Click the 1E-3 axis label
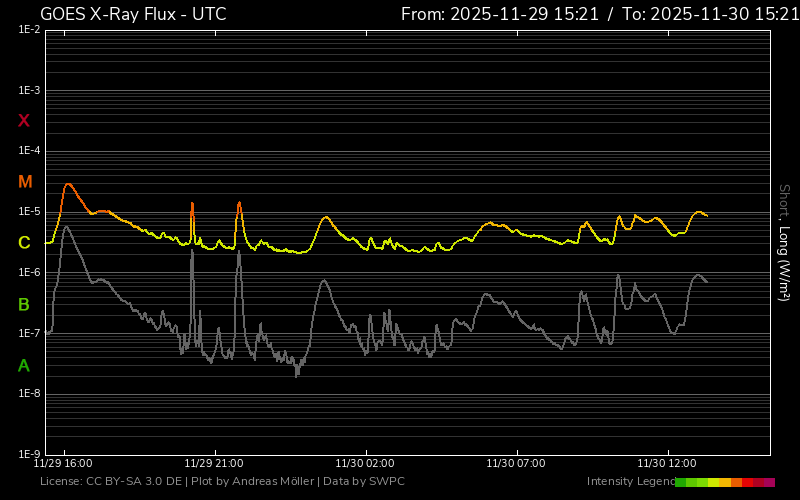 coord(29,90)
